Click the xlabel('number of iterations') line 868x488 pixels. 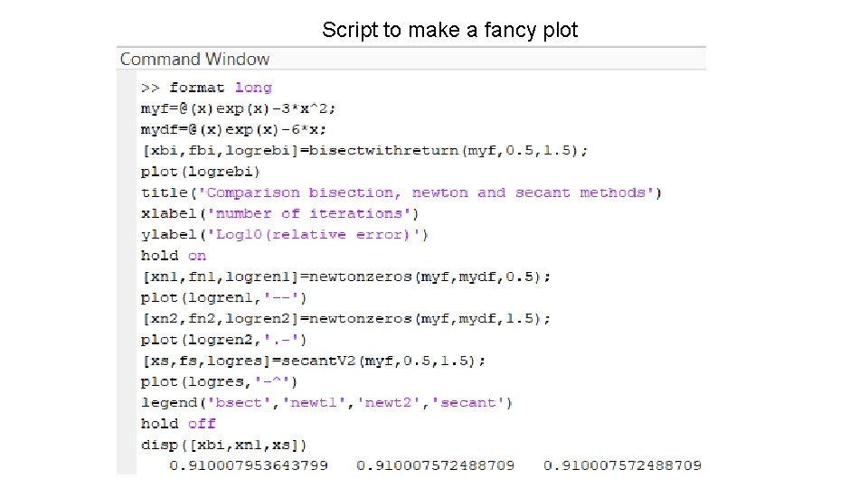coord(279,214)
